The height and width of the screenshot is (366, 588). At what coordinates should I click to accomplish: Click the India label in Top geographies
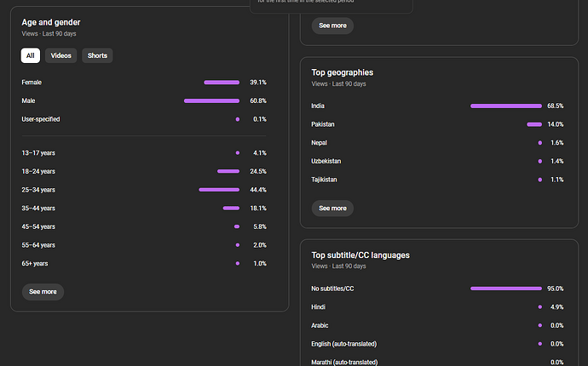[318, 106]
